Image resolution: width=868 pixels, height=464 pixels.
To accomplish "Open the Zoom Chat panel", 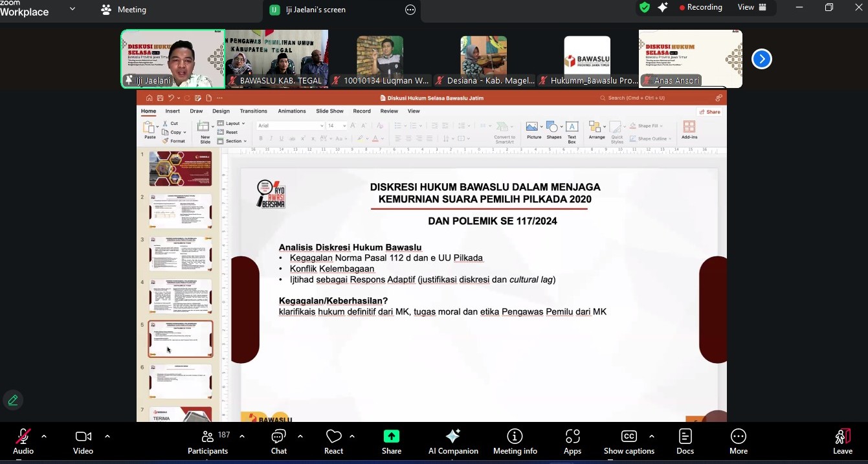I will 278,441.
